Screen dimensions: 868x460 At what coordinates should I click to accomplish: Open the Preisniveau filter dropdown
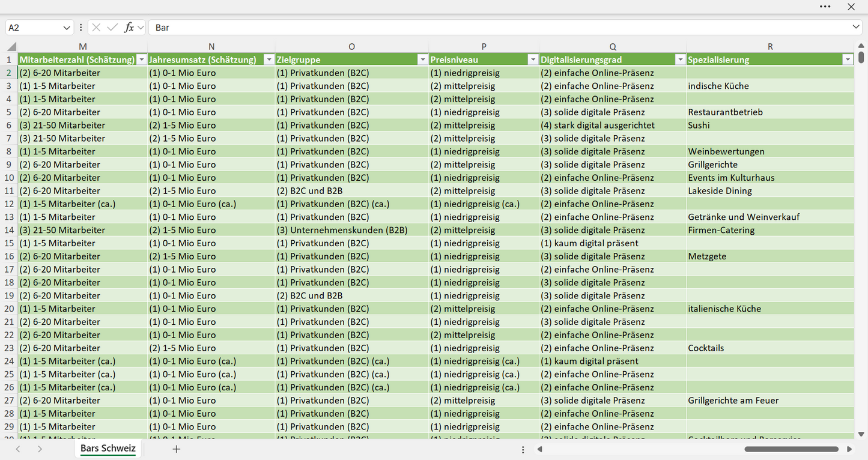click(532, 59)
